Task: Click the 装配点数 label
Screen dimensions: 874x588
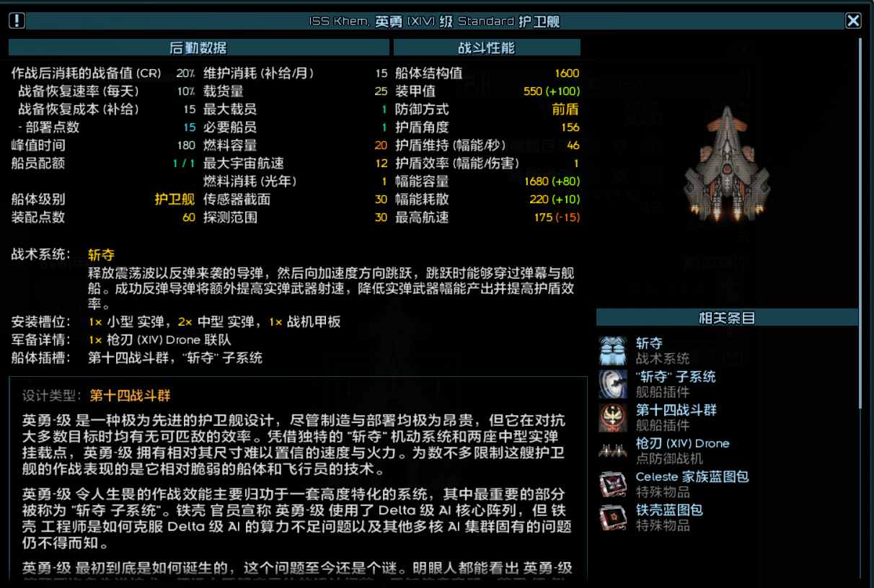Action: 37,218
